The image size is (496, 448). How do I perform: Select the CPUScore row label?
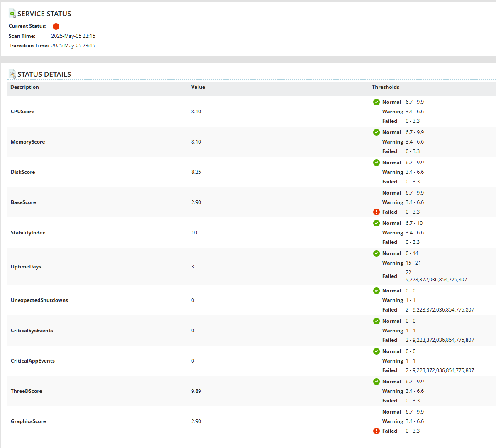[x=22, y=111]
